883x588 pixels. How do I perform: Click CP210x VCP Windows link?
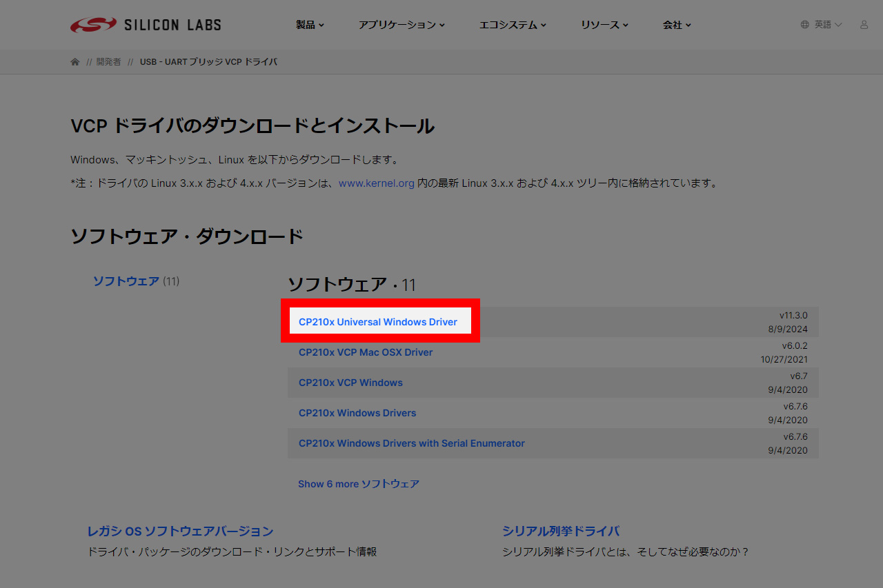coord(350,383)
